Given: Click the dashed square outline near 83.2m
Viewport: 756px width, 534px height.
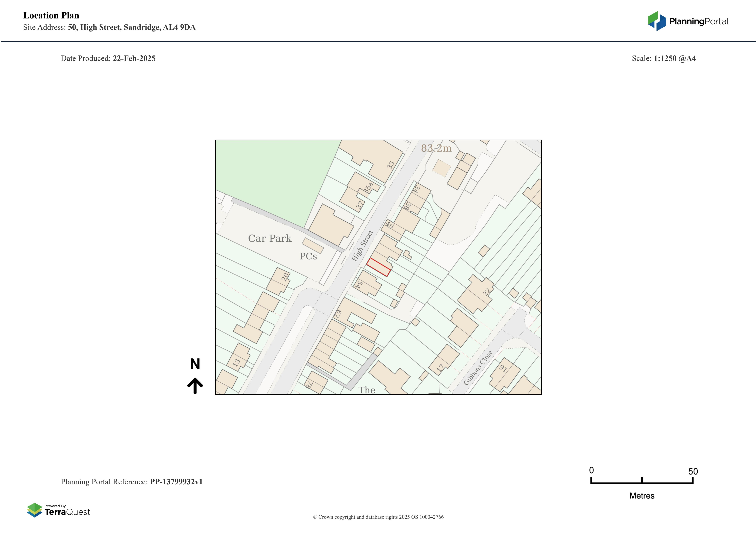Looking at the screenshot, I should click(441, 168).
